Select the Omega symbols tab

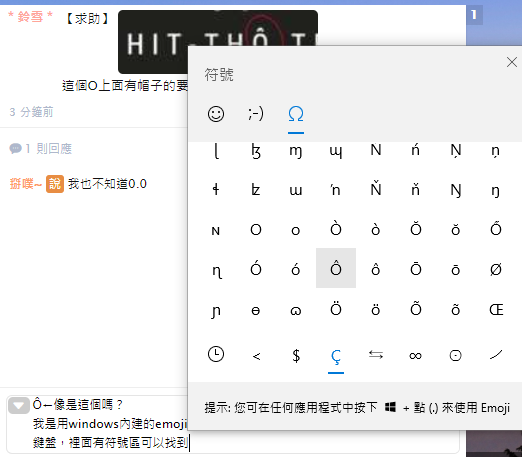[x=296, y=114]
